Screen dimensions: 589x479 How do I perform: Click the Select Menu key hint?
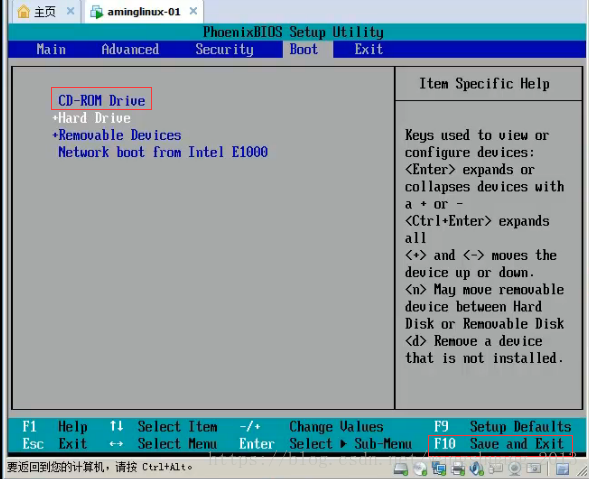click(x=163, y=444)
